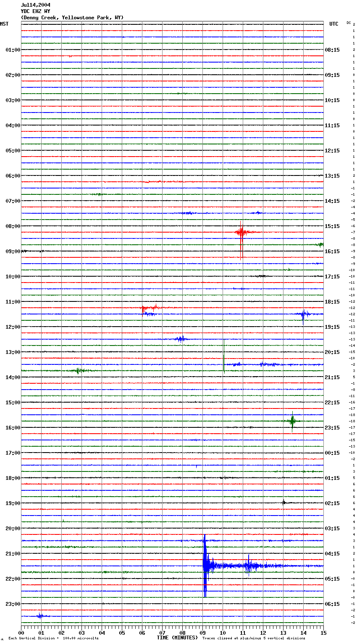Click the "UTC" time zone label
The width and height of the screenshot is (357, 644).
[x=334, y=24]
